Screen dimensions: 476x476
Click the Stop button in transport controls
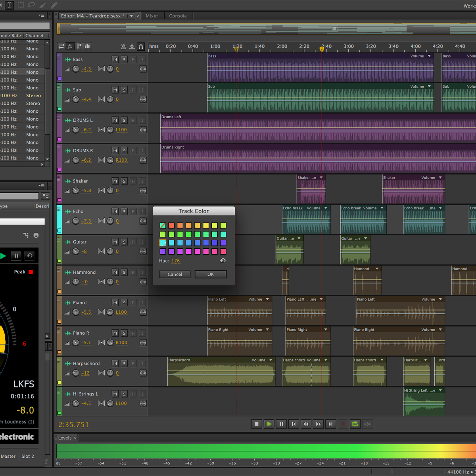pos(257,424)
